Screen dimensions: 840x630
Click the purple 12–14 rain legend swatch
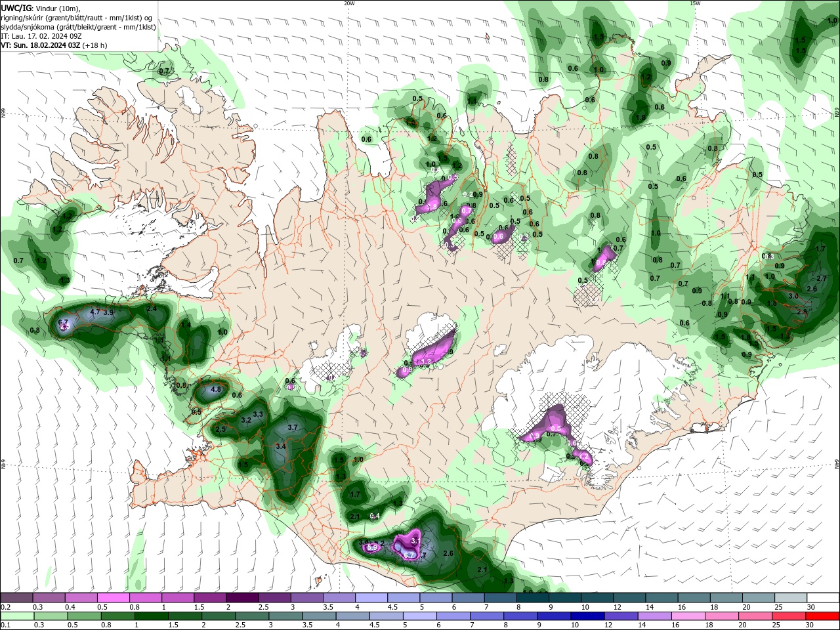(622, 616)
